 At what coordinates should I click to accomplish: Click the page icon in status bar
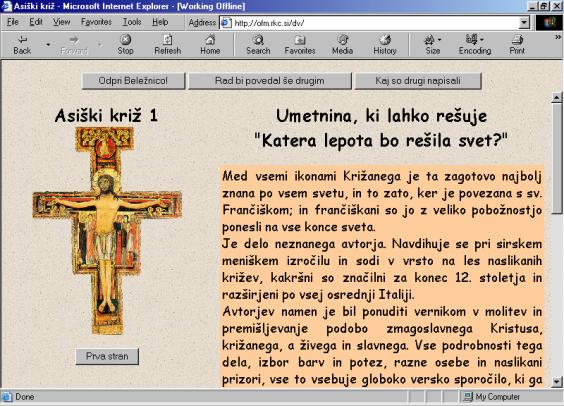[x=6, y=397]
